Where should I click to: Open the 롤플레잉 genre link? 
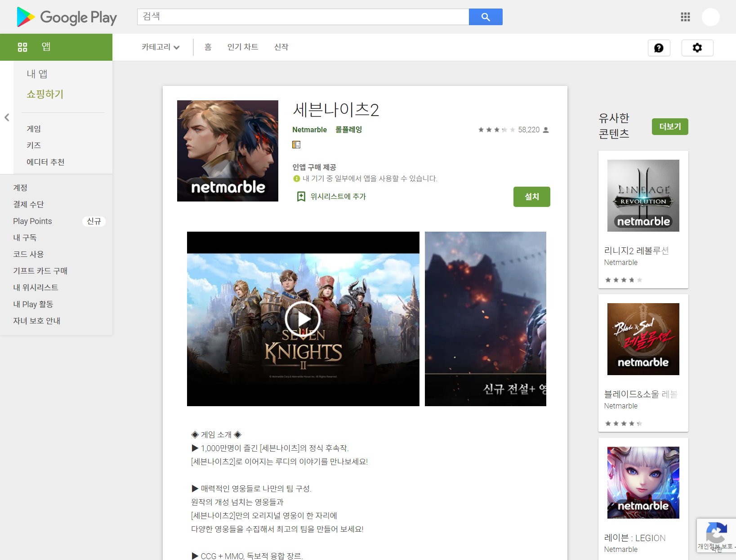point(348,130)
